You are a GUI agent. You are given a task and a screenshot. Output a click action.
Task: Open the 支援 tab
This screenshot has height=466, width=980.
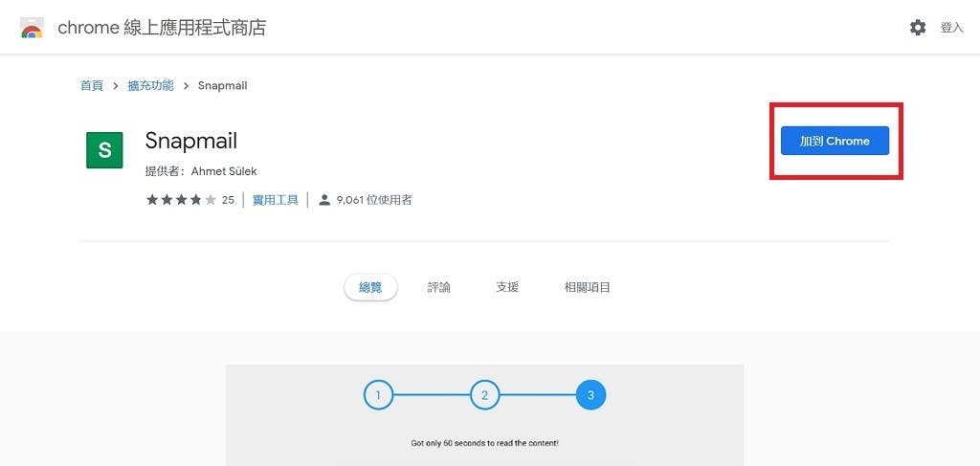click(507, 287)
